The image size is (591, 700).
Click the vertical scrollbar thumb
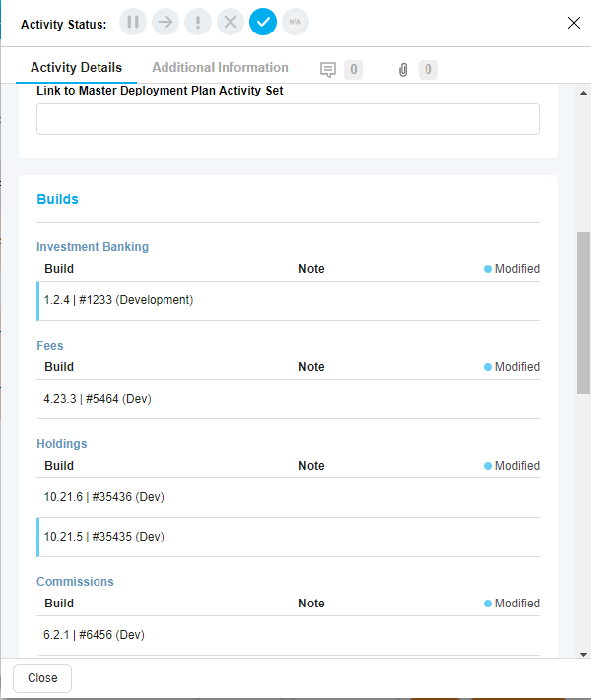pos(583,313)
